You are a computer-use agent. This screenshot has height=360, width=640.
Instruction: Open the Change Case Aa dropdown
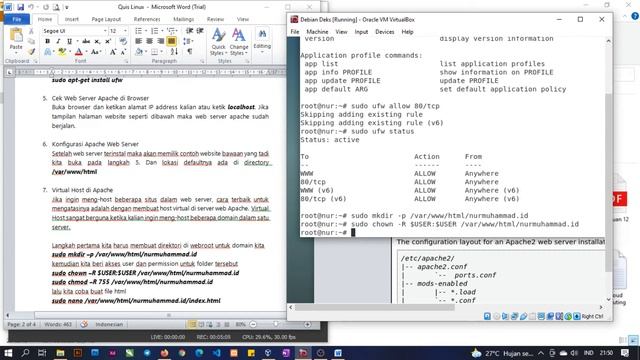96,52
